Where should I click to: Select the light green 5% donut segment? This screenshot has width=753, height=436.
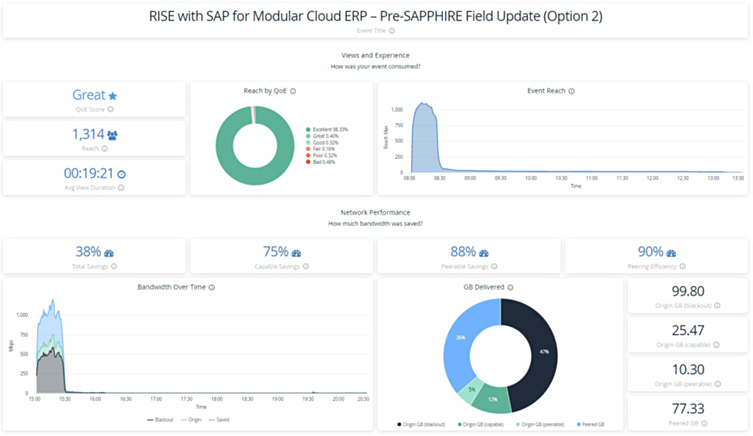pos(472,389)
